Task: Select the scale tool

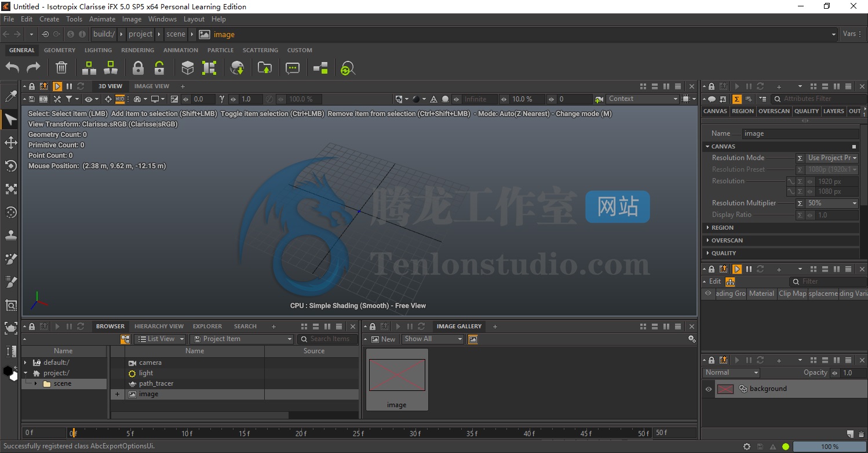Action: [10, 189]
